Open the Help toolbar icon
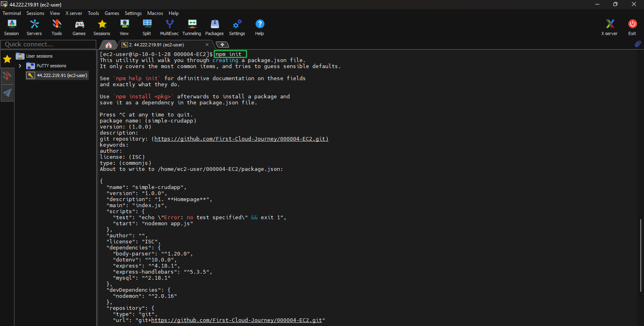The width and height of the screenshot is (644, 326). 260,27
